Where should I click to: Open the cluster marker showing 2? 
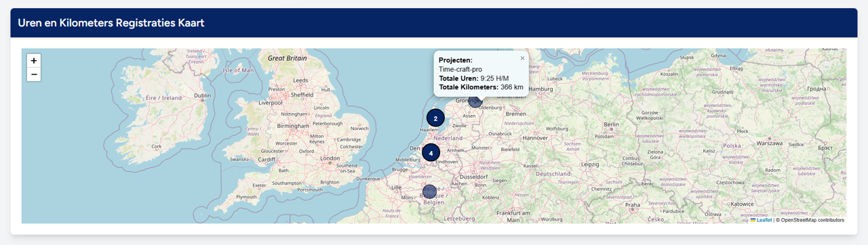click(x=435, y=118)
